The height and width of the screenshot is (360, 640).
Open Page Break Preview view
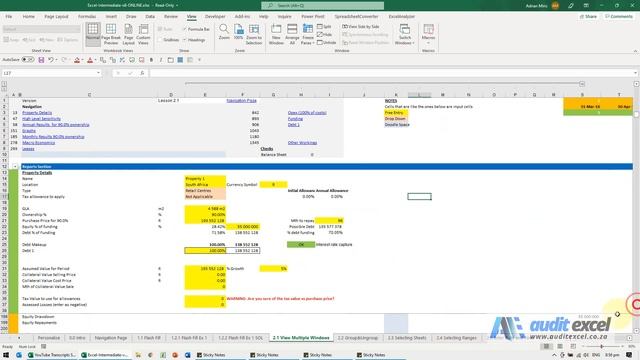tap(111, 34)
